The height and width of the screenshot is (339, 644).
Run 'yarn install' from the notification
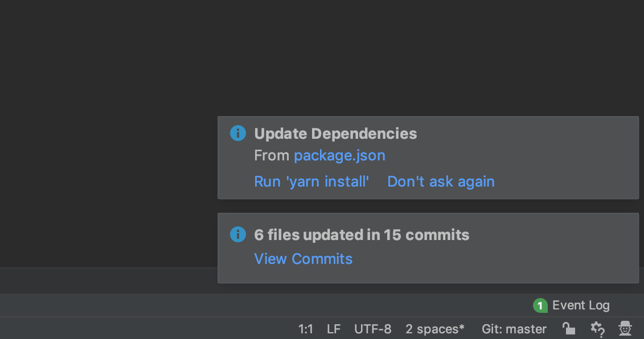pos(311,181)
